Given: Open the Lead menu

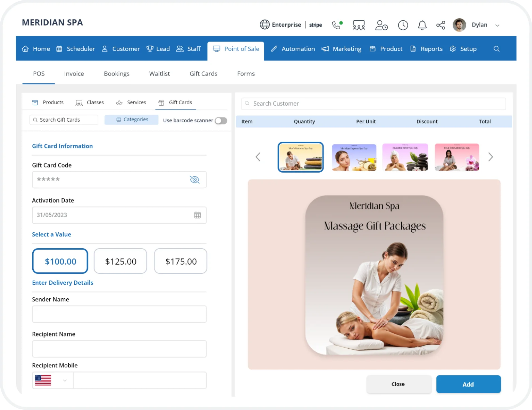Looking at the screenshot, I should pos(158,49).
